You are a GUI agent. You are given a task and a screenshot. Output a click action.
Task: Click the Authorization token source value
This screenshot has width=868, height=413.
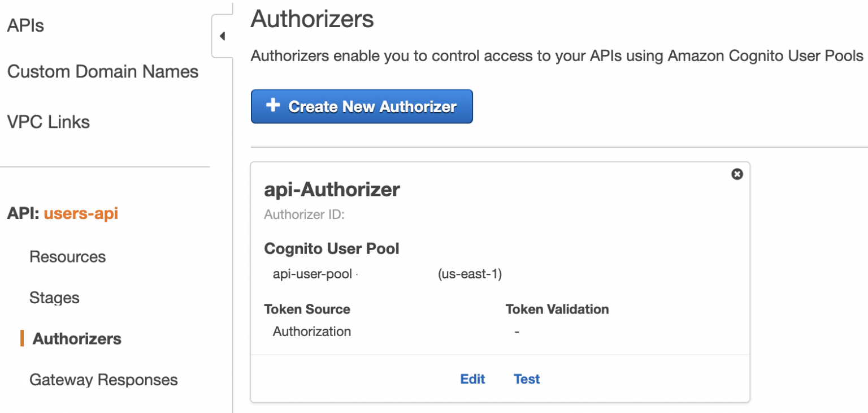[x=312, y=332]
